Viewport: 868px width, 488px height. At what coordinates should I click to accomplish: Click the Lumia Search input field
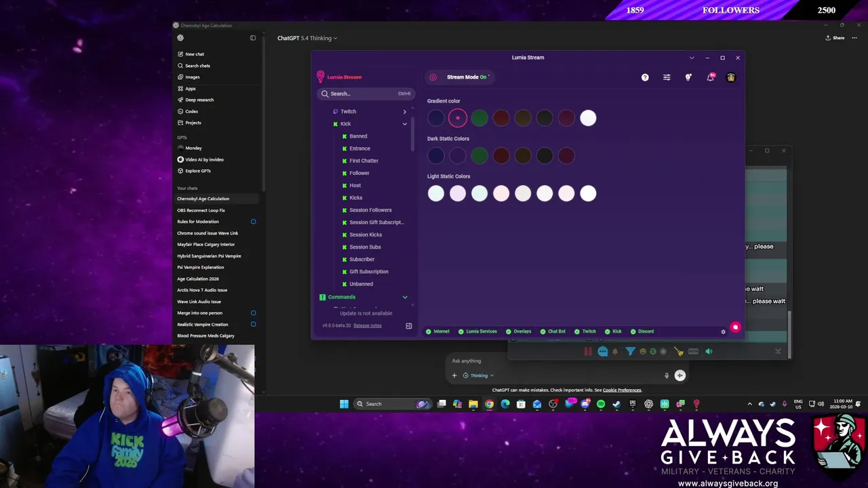coord(366,94)
